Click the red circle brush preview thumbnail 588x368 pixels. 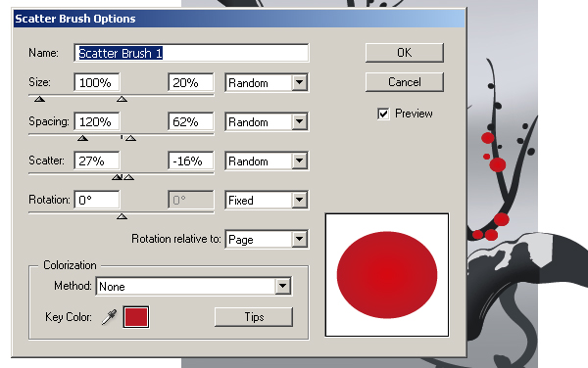click(387, 275)
